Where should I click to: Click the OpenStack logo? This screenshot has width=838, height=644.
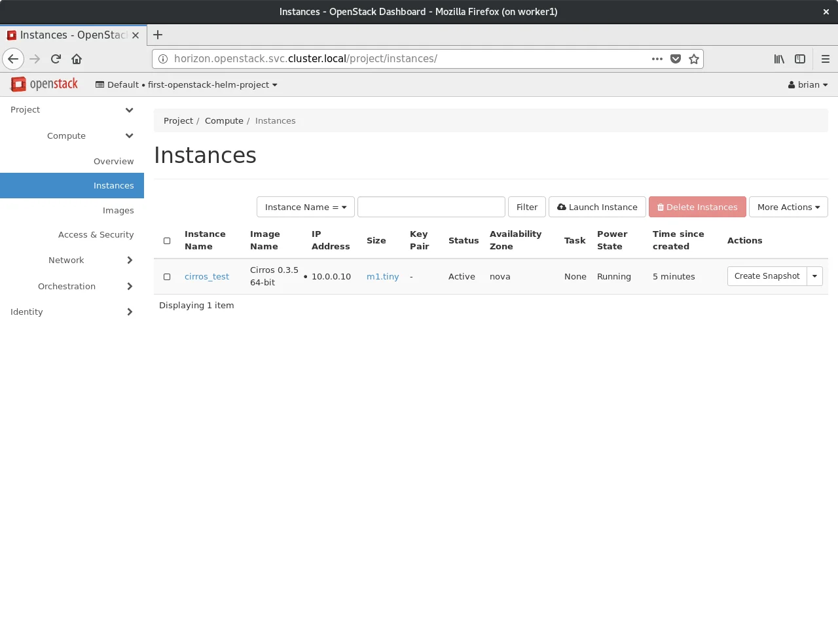click(x=45, y=84)
